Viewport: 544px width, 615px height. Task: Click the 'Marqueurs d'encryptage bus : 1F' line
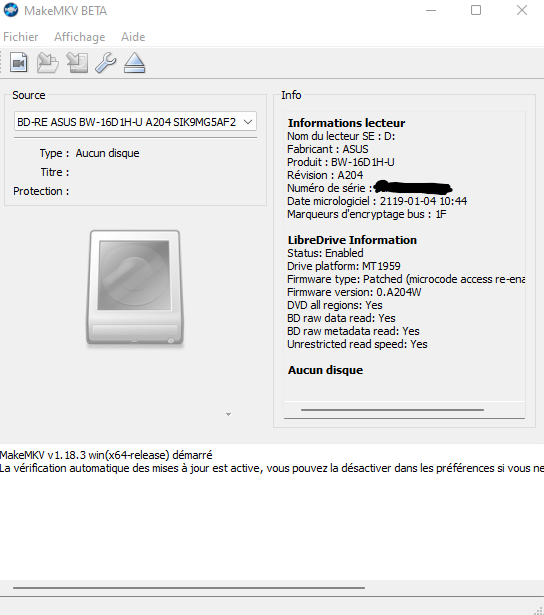point(367,214)
